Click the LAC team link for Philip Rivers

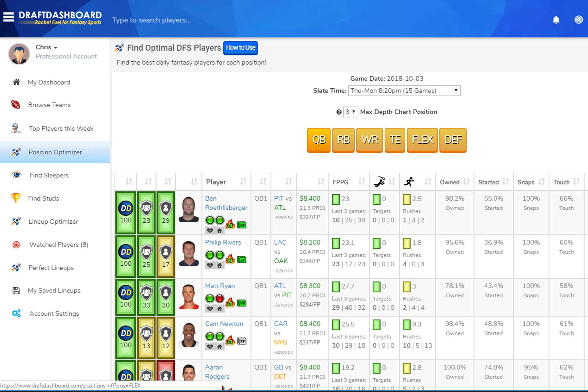[x=280, y=242]
